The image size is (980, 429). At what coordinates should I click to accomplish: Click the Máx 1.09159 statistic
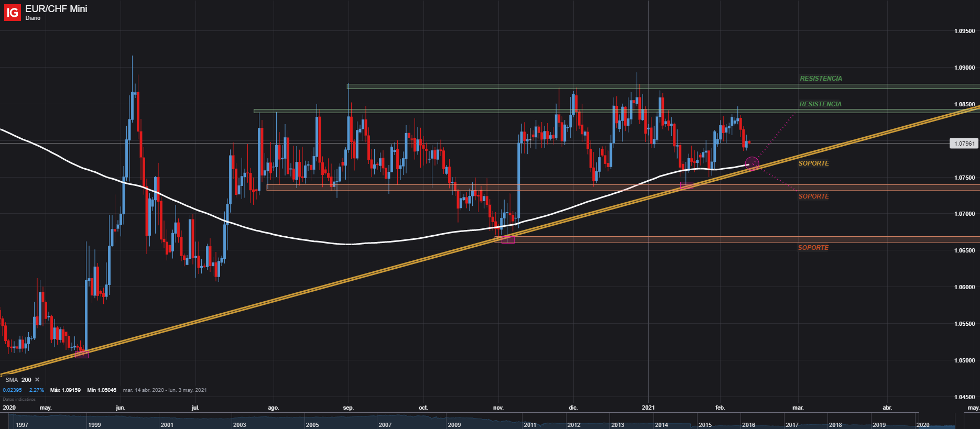(x=66, y=390)
